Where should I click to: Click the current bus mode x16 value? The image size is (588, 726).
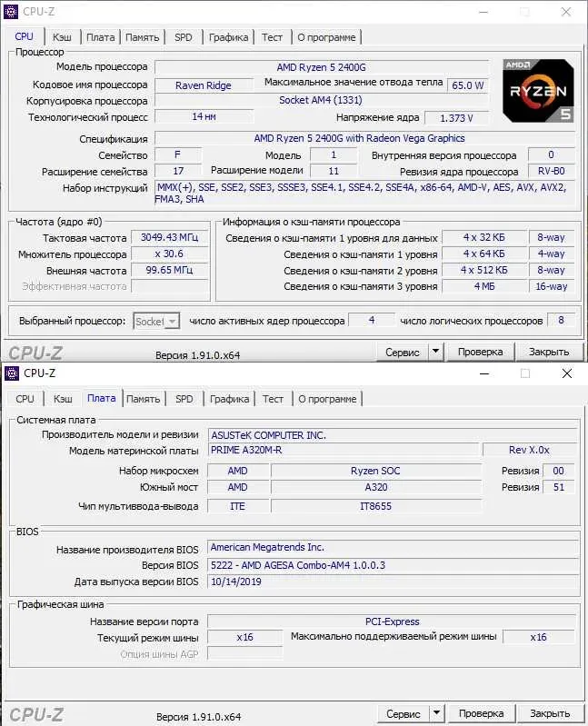[x=244, y=637]
